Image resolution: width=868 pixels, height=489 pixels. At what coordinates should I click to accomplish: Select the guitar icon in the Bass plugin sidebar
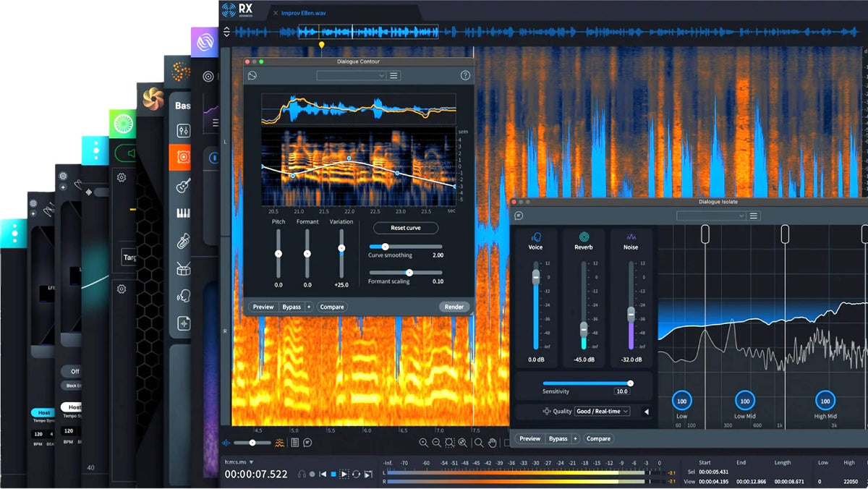tap(183, 186)
